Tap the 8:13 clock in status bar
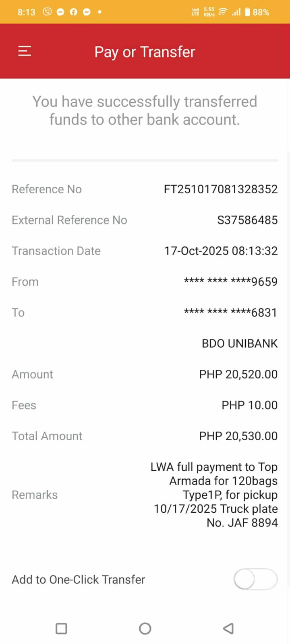This screenshot has height=644, width=290. pos(27,12)
